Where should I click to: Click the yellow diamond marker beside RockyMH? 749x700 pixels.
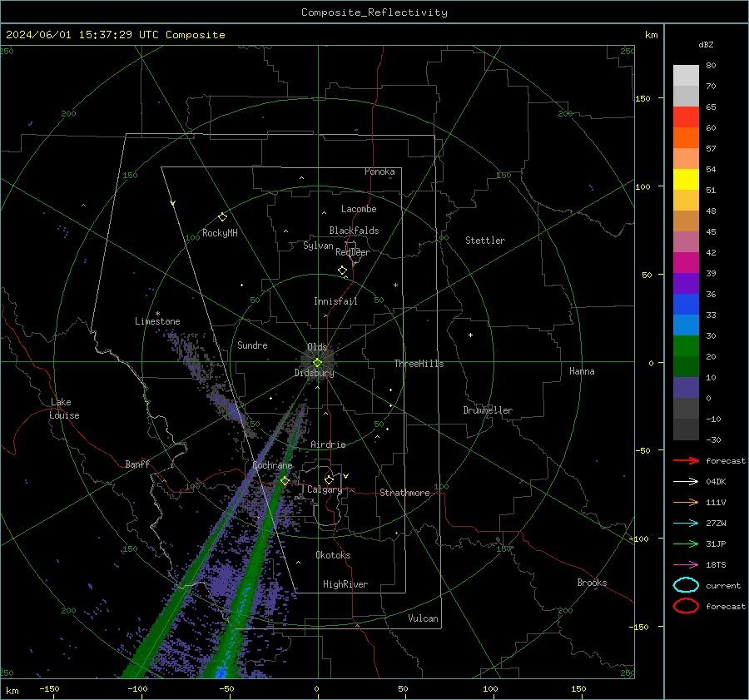pyautogui.click(x=222, y=217)
